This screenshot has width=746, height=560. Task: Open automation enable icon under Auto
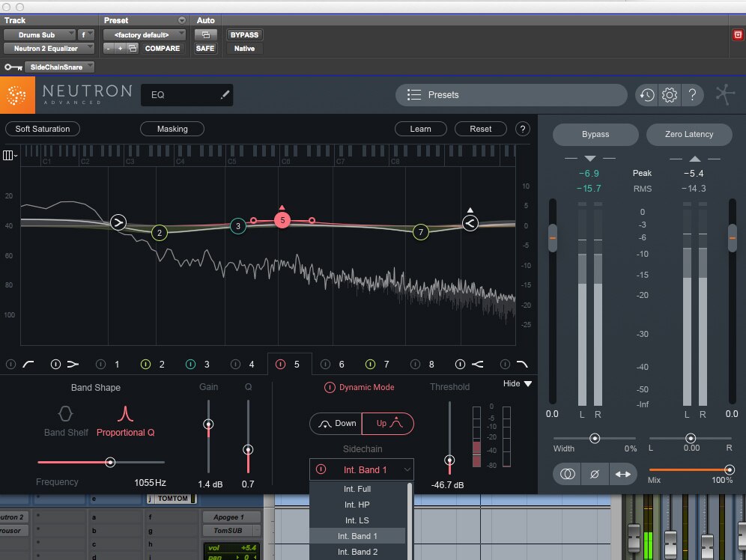point(205,34)
